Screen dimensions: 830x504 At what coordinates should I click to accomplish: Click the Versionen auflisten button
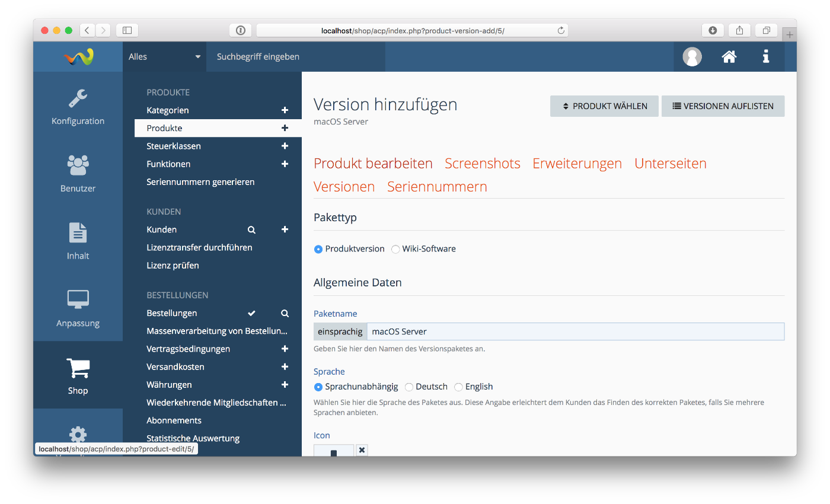[x=723, y=106]
